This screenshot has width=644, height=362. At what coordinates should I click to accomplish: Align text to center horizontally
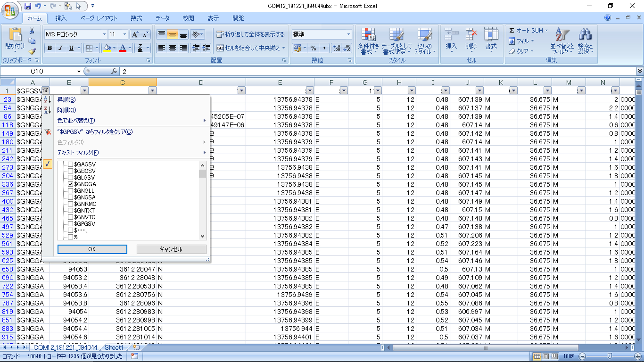pyautogui.click(x=172, y=48)
